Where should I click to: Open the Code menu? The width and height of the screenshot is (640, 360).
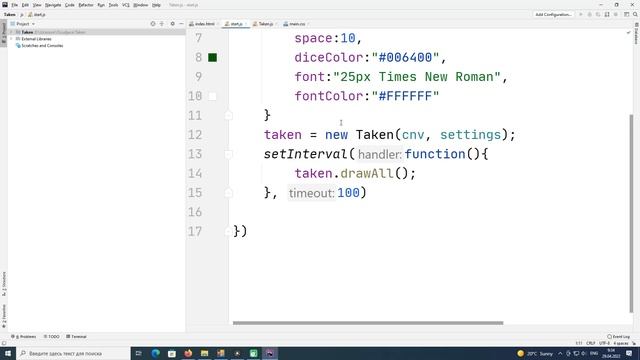click(x=70, y=5)
